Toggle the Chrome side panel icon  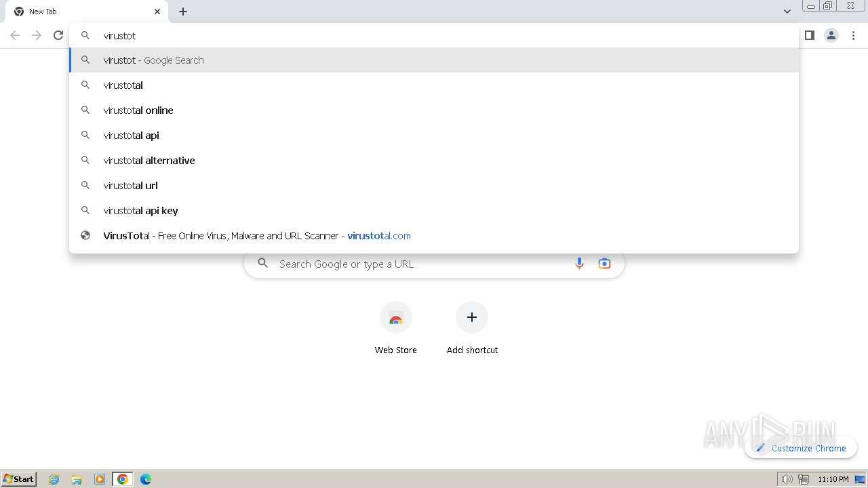(x=809, y=35)
